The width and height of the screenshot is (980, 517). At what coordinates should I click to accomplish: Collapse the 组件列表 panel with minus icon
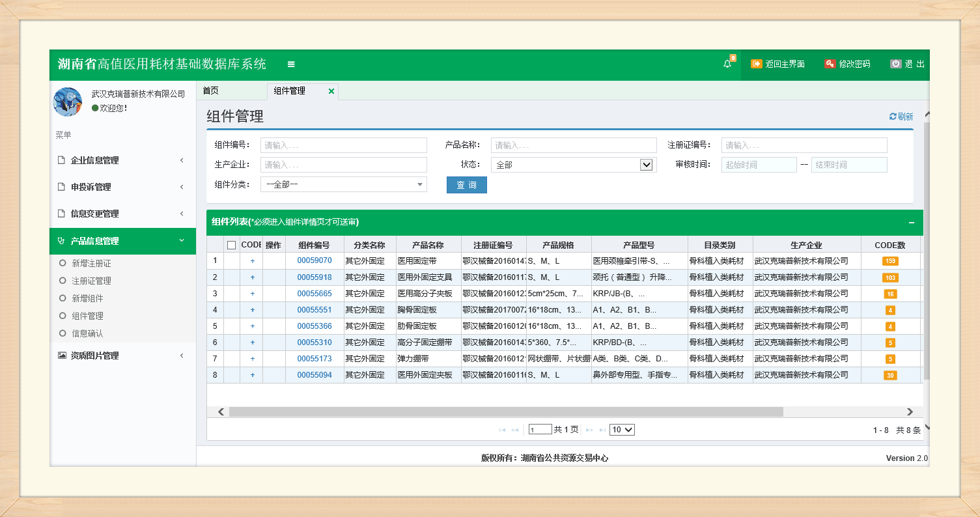tap(911, 223)
